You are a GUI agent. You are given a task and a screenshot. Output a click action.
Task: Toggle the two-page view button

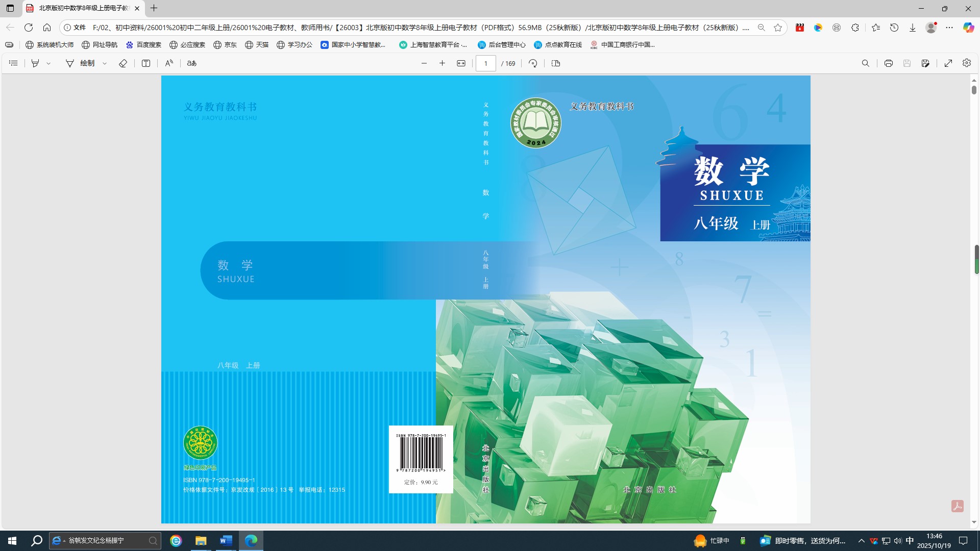[556, 63]
